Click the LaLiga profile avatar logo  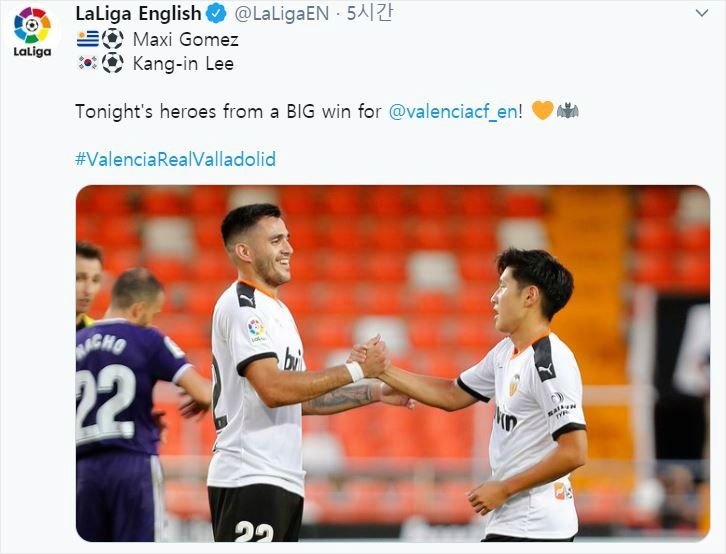coord(32,31)
